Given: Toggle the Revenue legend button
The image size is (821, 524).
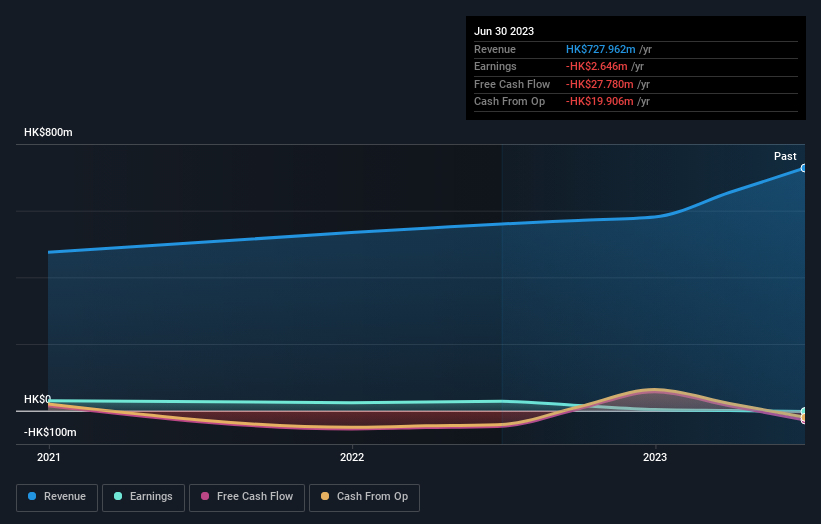Looking at the screenshot, I should (x=57, y=497).
